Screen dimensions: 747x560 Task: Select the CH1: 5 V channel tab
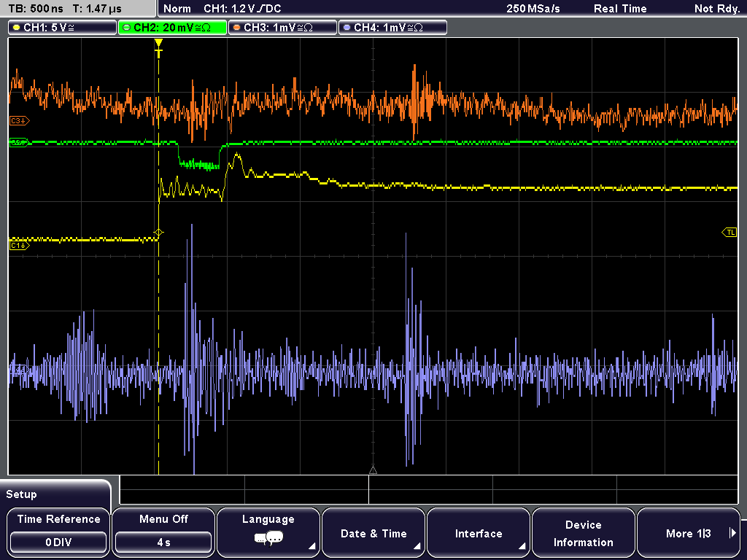pyautogui.click(x=63, y=28)
